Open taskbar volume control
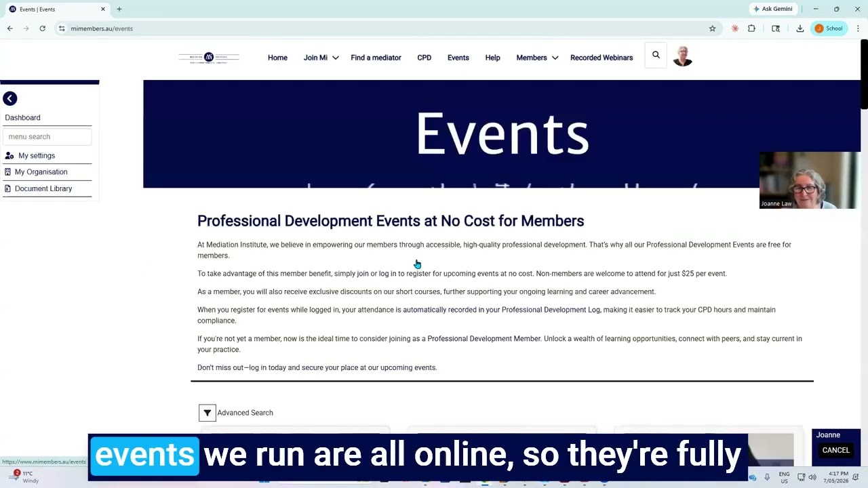This screenshot has height=488, width=868. [x=812, y=477]
